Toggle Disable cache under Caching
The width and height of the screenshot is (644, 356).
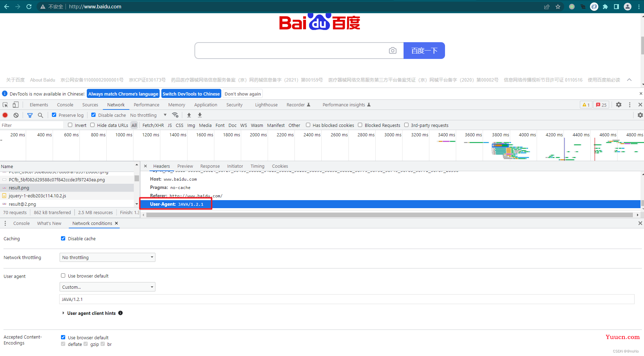coord(63,238)
